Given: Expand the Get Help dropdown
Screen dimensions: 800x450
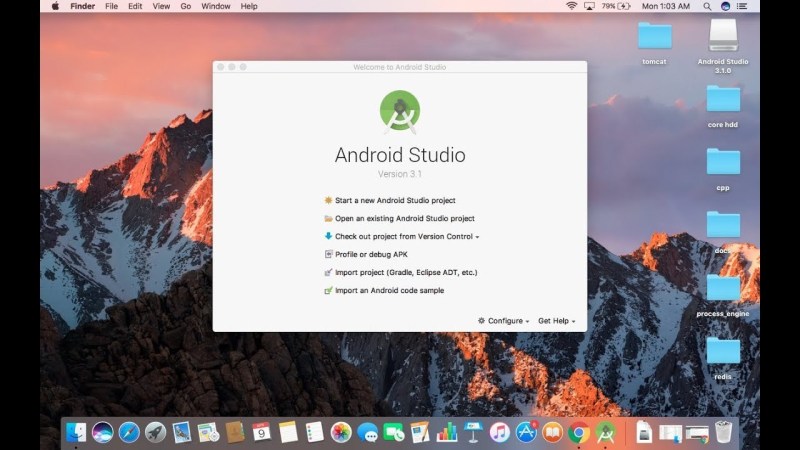Looking at the screenshot, I should pos(556,321).
